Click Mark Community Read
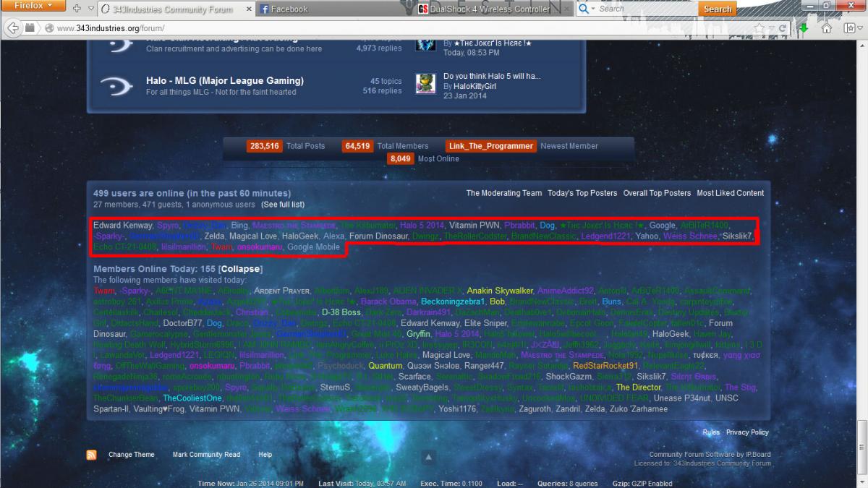Viewport: 868px width, 488px height. tap(206, 455)
